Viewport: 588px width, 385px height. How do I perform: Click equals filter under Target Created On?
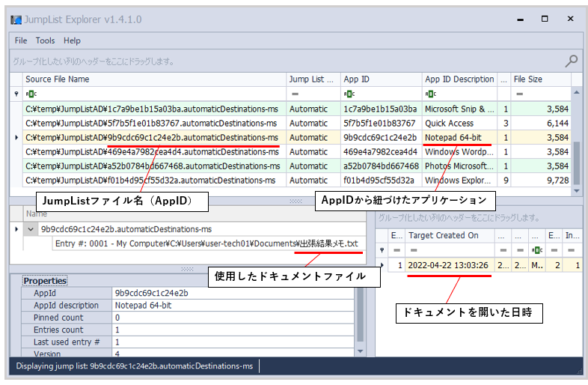414,250
